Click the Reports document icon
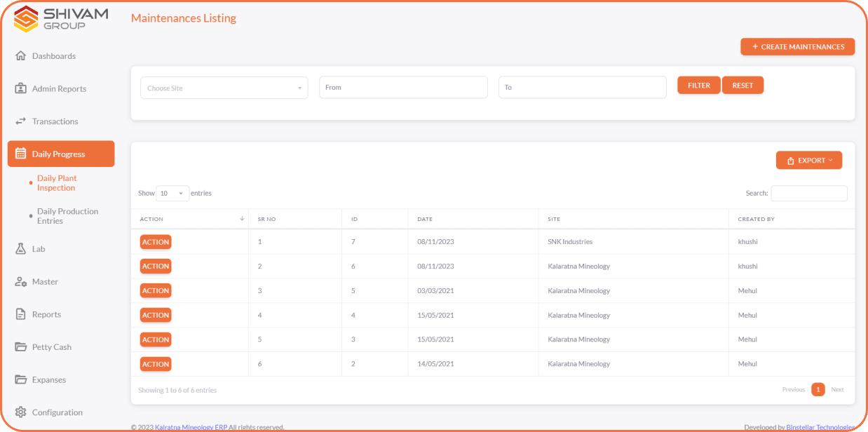This screenshot has width=868, height=432. click(x=20, y=314)
